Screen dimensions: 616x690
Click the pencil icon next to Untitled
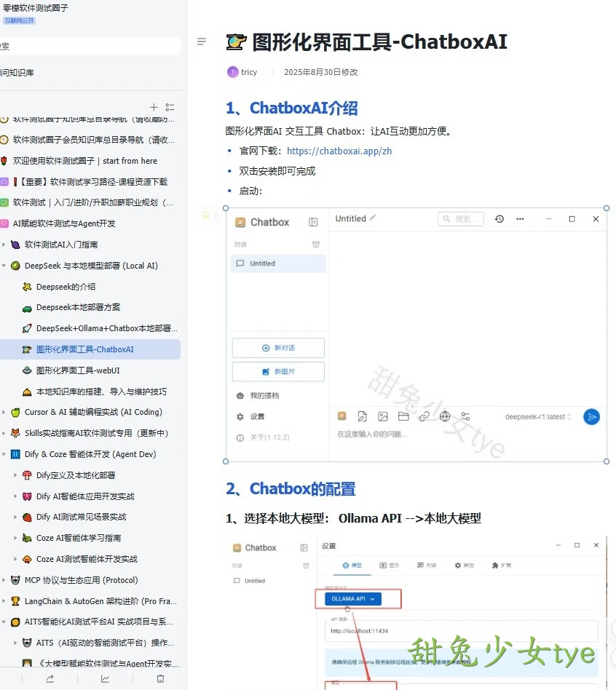tap(373, 218)
